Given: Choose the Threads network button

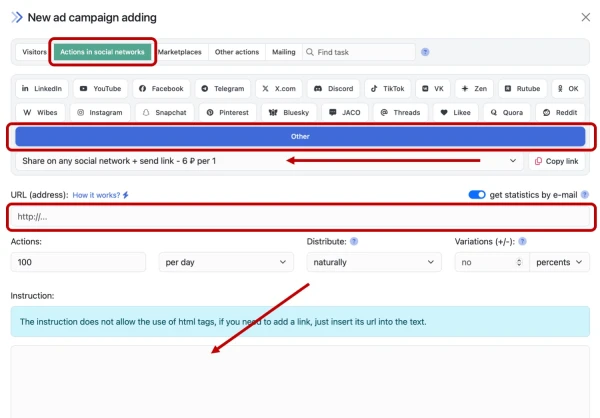Looking at the screenshot, I should 401,113.
